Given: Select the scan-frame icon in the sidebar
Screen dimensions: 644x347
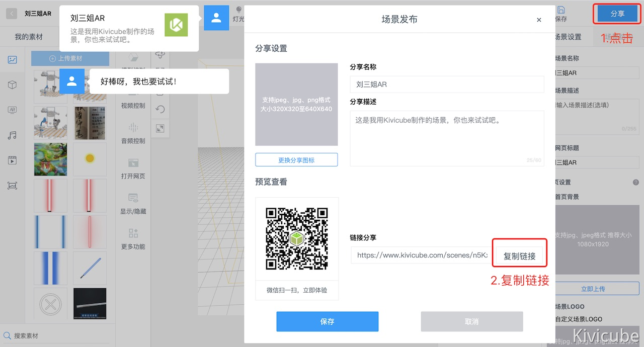Looking at the screenshot, I should 13,186.
